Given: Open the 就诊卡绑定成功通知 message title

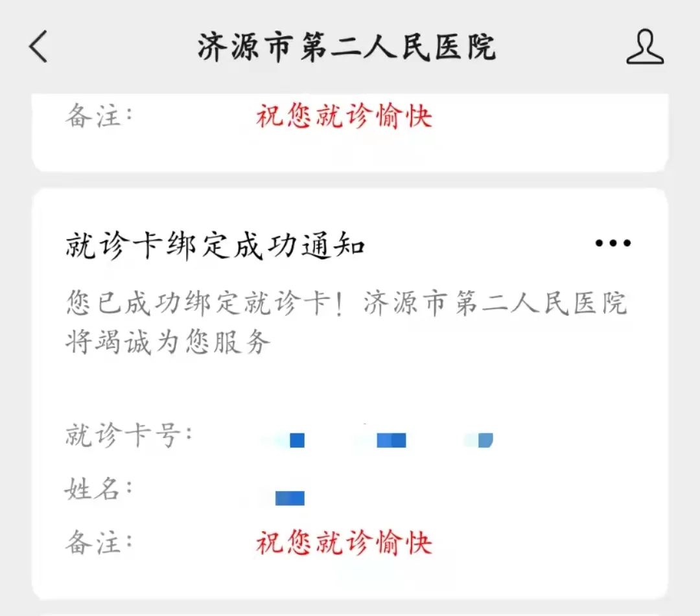Looking at the screenshot, I should click(x=215, y=245).
